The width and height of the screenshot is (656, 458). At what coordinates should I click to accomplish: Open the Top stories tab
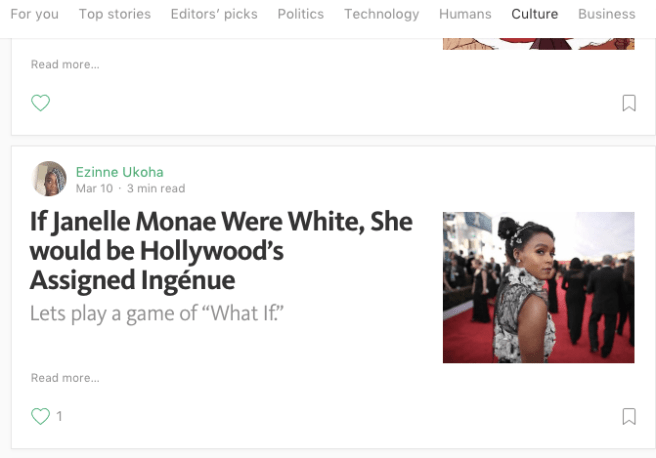(x=115, y=14)
